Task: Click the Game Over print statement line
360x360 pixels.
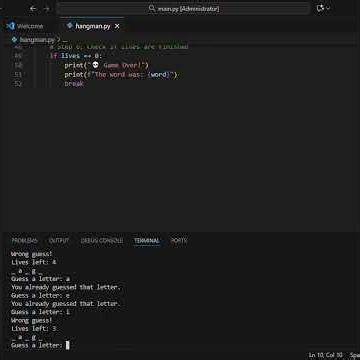Action: point(106,65)
